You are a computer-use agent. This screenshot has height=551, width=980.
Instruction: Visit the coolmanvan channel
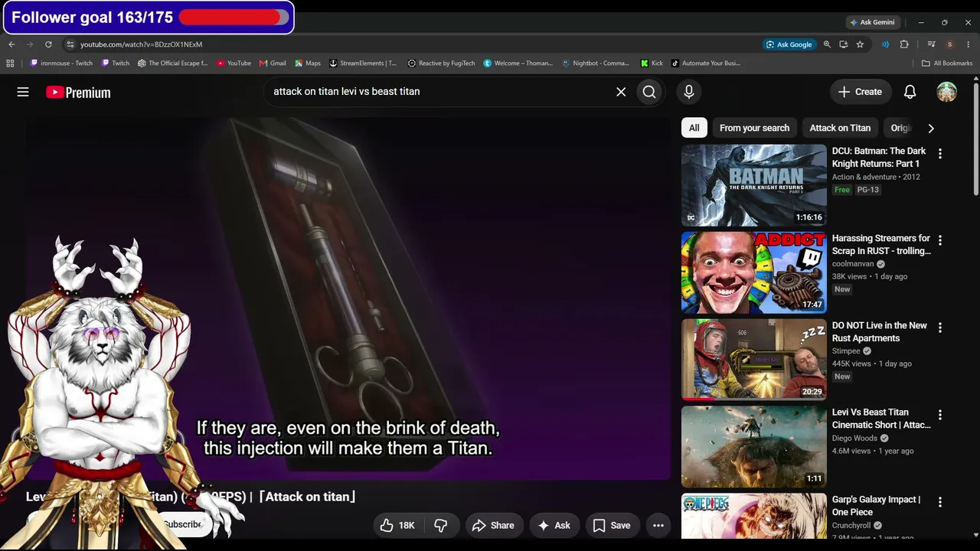853,264
